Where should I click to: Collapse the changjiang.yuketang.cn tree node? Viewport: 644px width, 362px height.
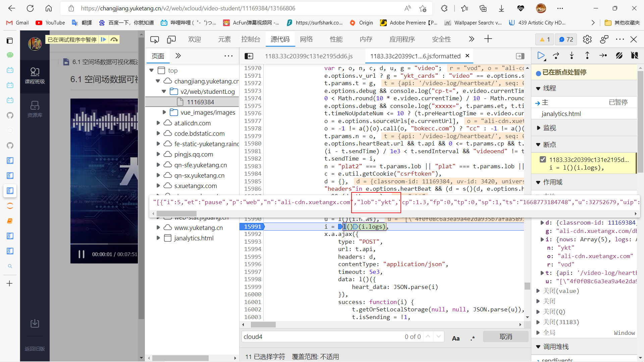point(158,81)
